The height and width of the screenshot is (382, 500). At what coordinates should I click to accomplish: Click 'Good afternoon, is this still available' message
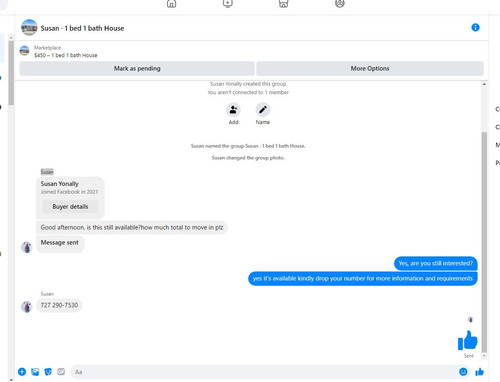[x=132, y=227]
